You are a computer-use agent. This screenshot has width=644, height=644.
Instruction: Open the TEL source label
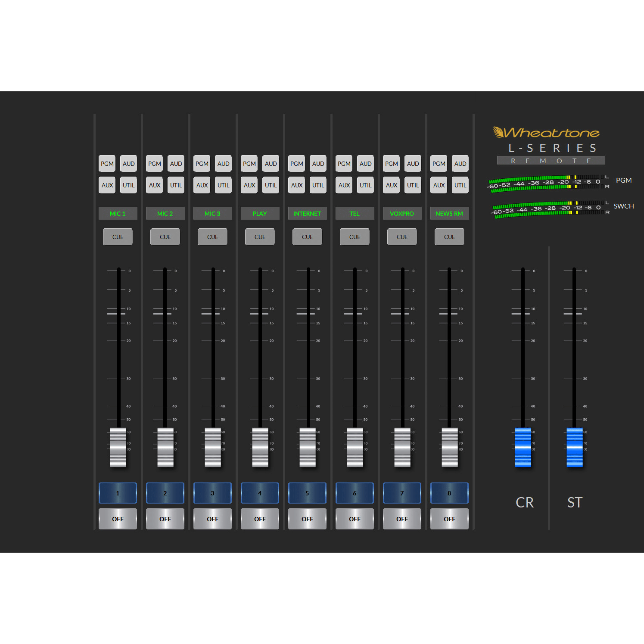355,213
